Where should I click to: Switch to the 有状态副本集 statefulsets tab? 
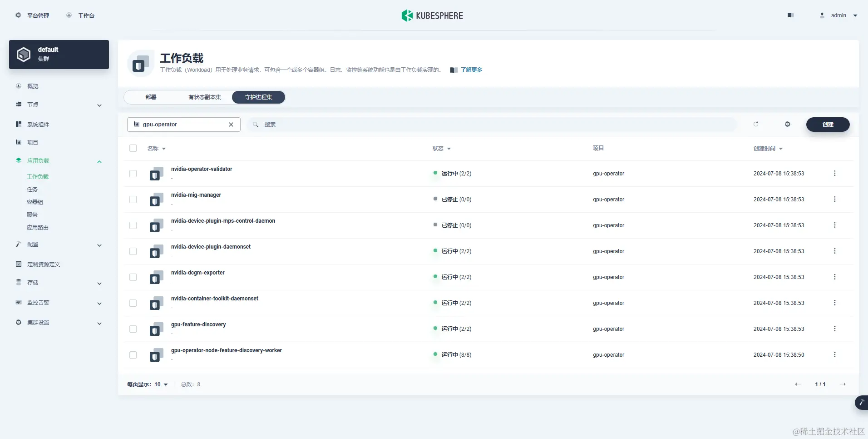pyautogui.click(x=205, y=97)
